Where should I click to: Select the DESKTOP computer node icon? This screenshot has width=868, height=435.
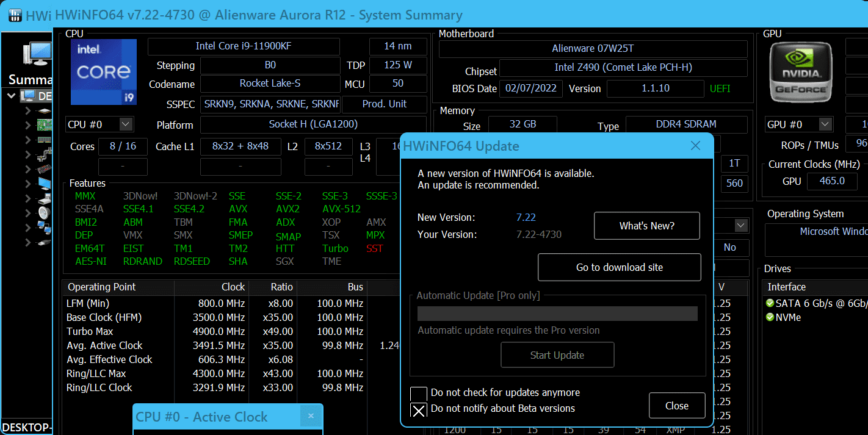click(28, 96)
